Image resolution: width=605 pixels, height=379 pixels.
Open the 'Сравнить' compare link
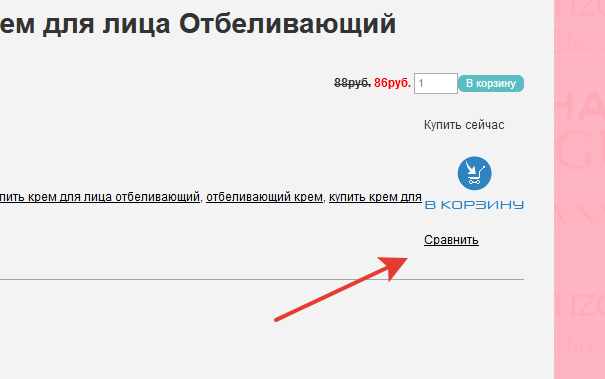coord(451,240)
